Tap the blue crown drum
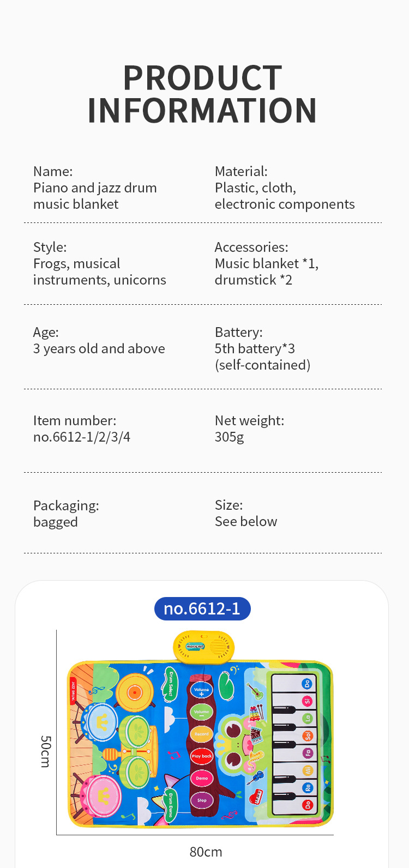Viewport: 409px width, 868px height. coord(101,722)
